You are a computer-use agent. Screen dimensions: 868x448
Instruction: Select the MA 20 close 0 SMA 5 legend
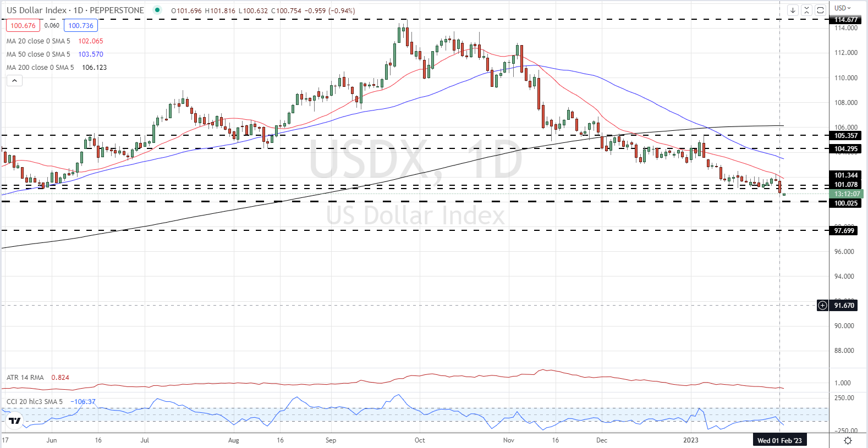point(39,41)
